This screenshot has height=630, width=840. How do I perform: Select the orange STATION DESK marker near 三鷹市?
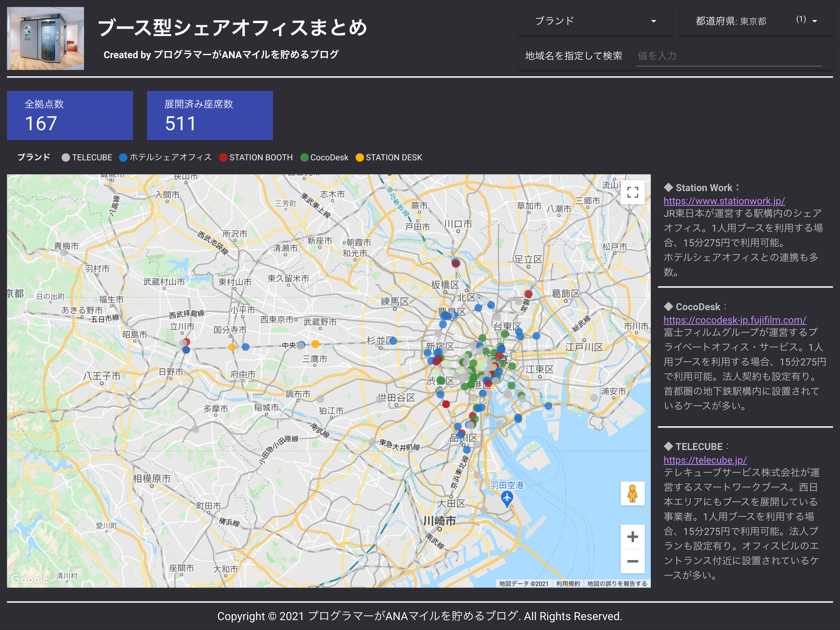click(316, 344)
